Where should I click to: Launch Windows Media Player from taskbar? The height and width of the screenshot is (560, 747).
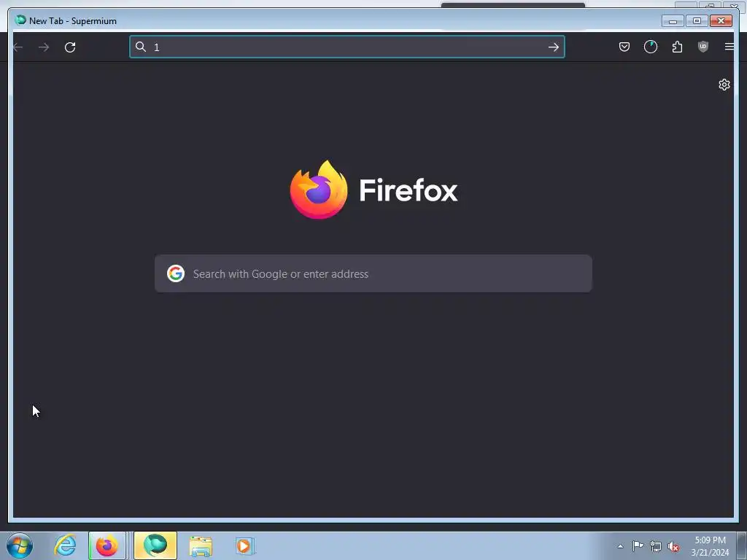tap(245, 545)
